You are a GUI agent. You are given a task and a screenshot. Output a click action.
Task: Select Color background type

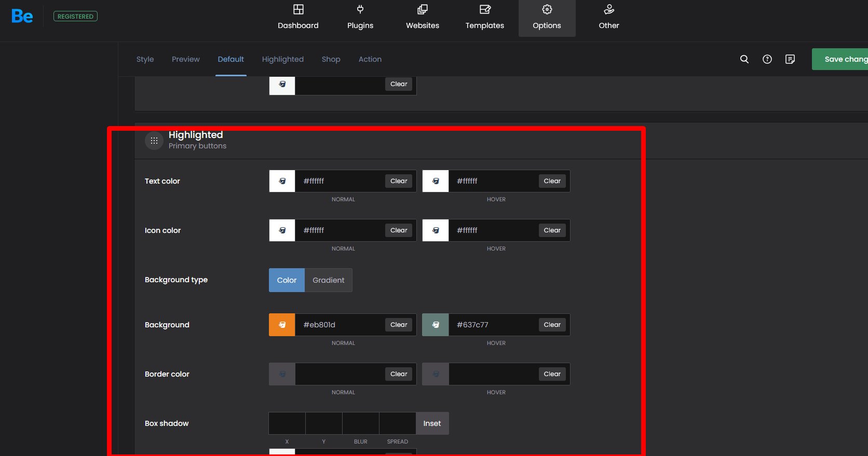287,280
